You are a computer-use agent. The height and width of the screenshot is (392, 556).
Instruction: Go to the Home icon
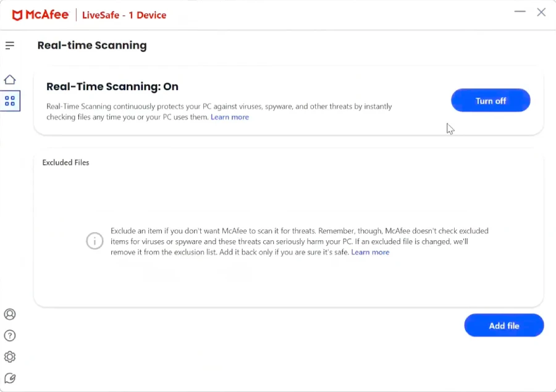(x=10, y=80)
